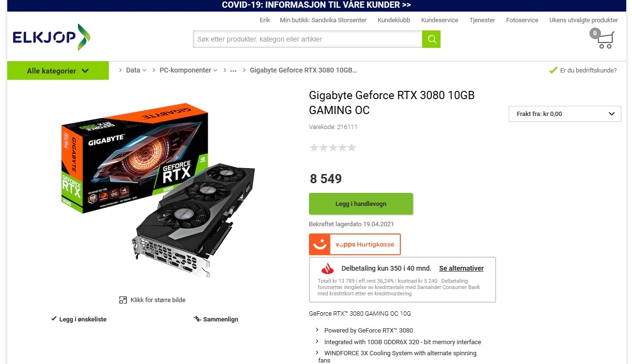The image size is (632, 364).
Task: Click the wishlist checkmark icon
Action: click(x=54, y=319)
